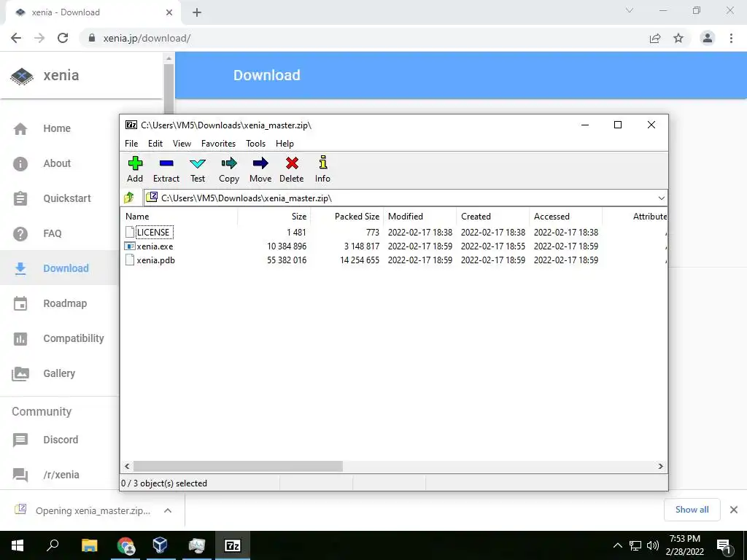Click the xenia.exe file icon
This screenshot has height=560, width=747.
(x=130, y=246)
